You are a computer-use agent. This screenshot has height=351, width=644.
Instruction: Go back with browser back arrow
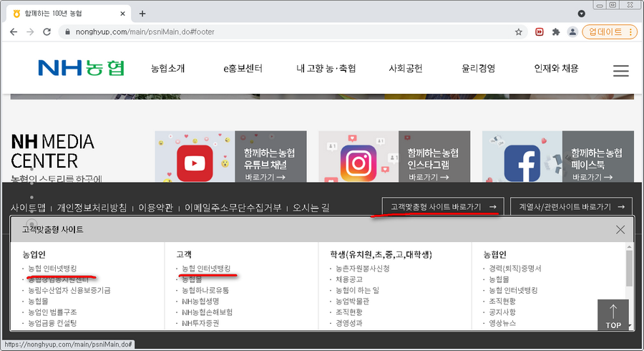tap(14, 32)
